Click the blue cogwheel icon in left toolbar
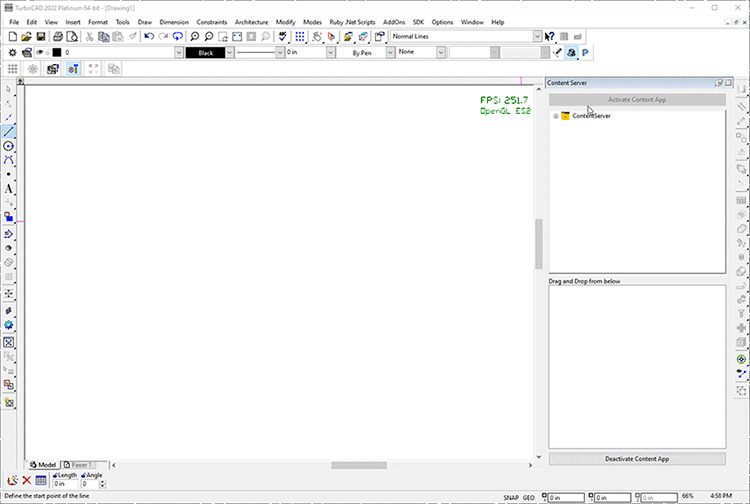 point(9,325)
